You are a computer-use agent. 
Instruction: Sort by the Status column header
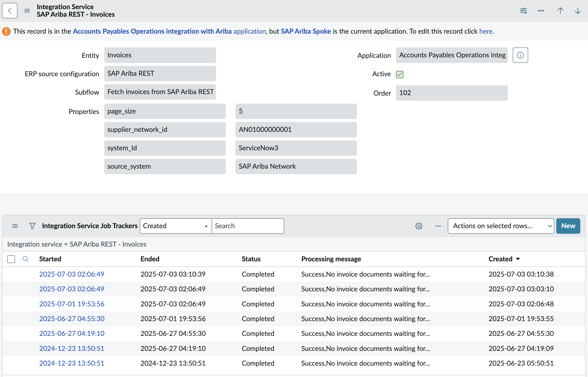pos(251,259)
